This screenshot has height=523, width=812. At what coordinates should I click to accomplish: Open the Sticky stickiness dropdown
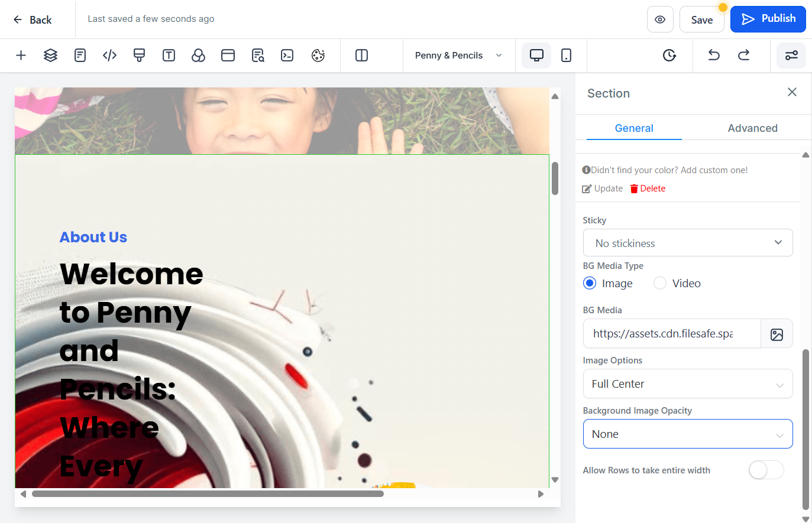[x=688, y=243]
